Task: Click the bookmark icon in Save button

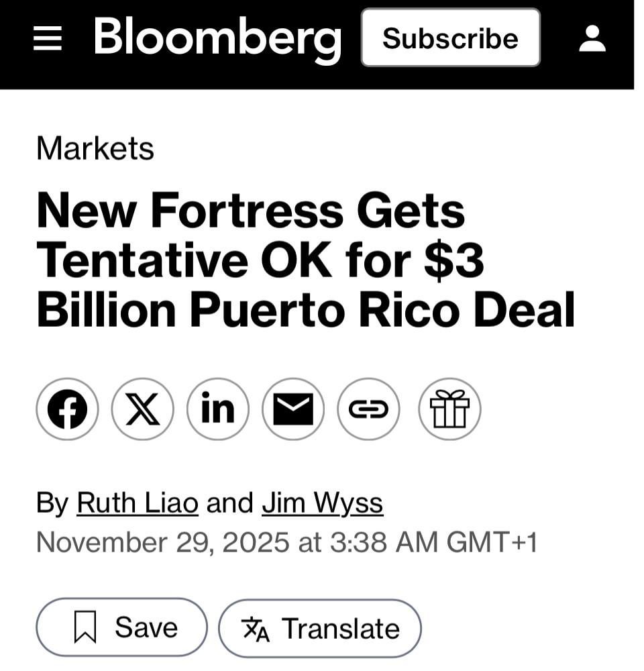Action: pyautogui.click(x=85, y=629)
